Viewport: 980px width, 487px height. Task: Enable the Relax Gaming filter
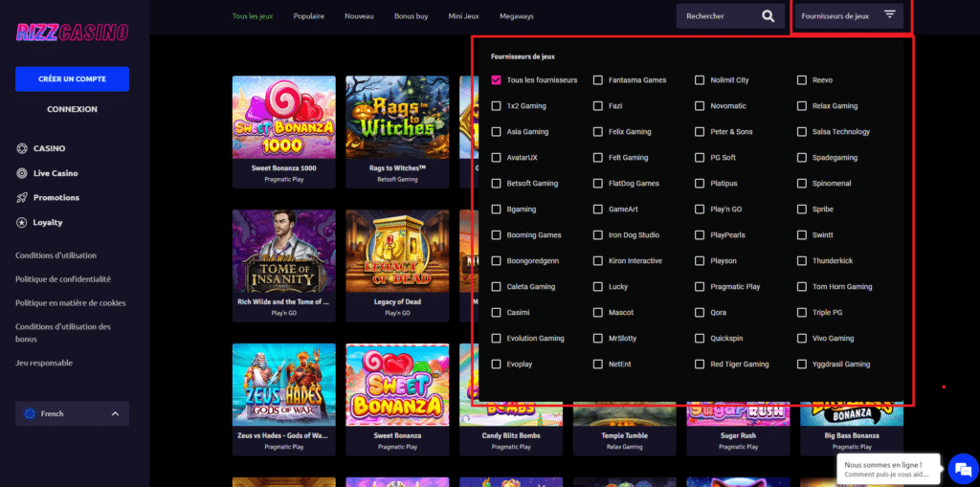pyautogui.click(x=802, y=106)
